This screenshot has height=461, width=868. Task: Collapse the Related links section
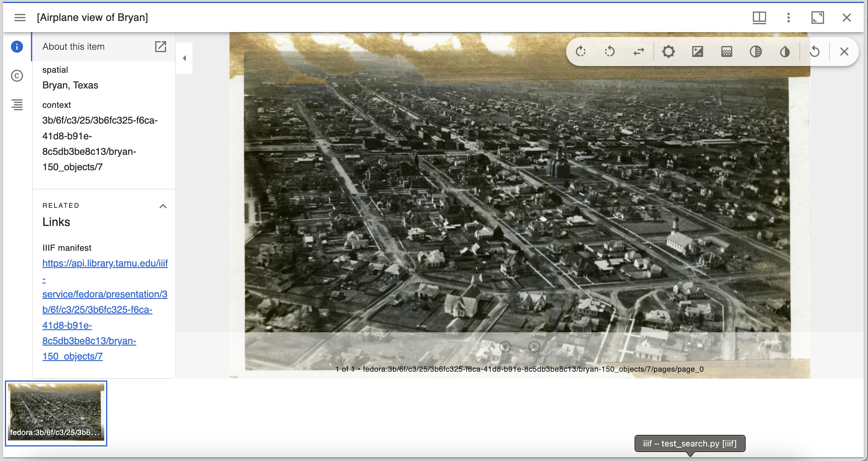pos(163,206)
